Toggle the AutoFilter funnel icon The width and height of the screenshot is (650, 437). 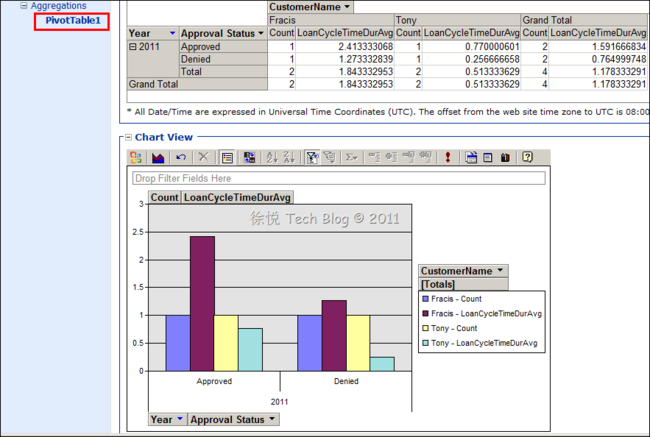[312, 158]
